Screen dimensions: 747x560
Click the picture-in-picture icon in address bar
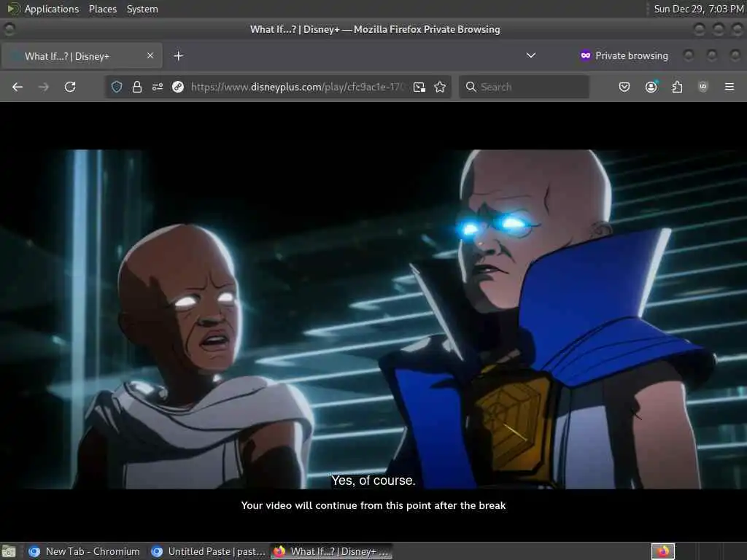point(419,87)
